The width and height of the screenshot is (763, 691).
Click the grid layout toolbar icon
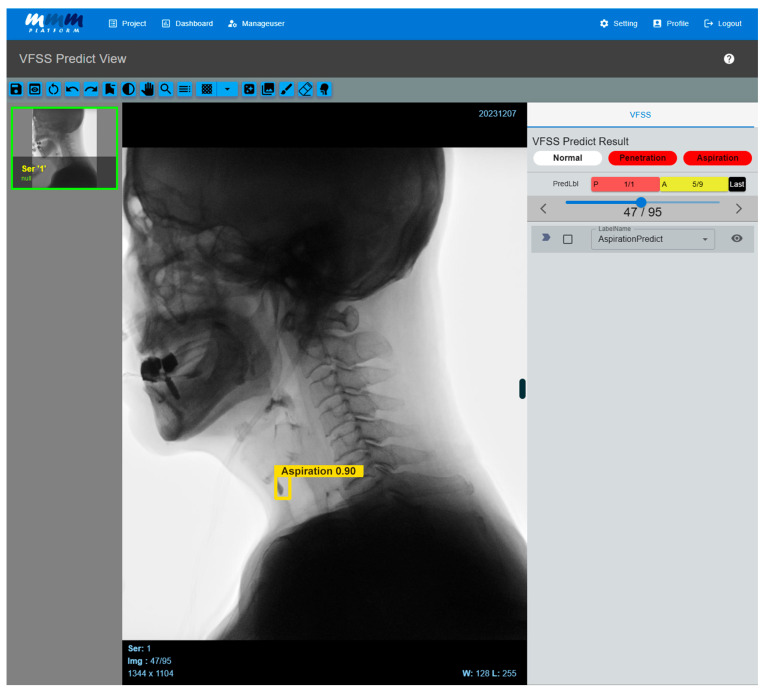(207, 89)
